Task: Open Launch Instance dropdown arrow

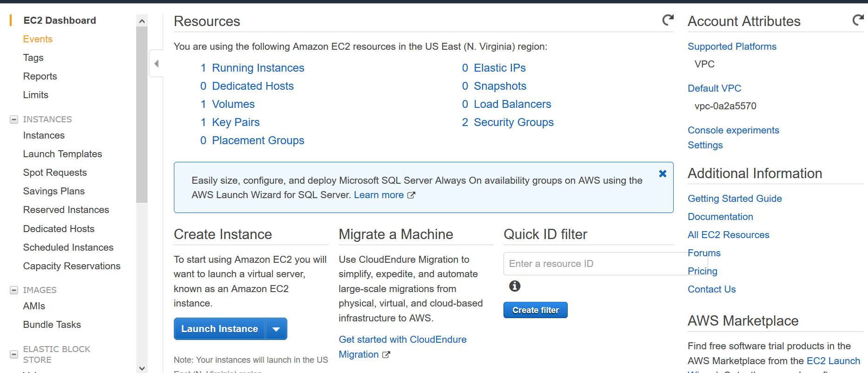Action: (x=276, y=329)
